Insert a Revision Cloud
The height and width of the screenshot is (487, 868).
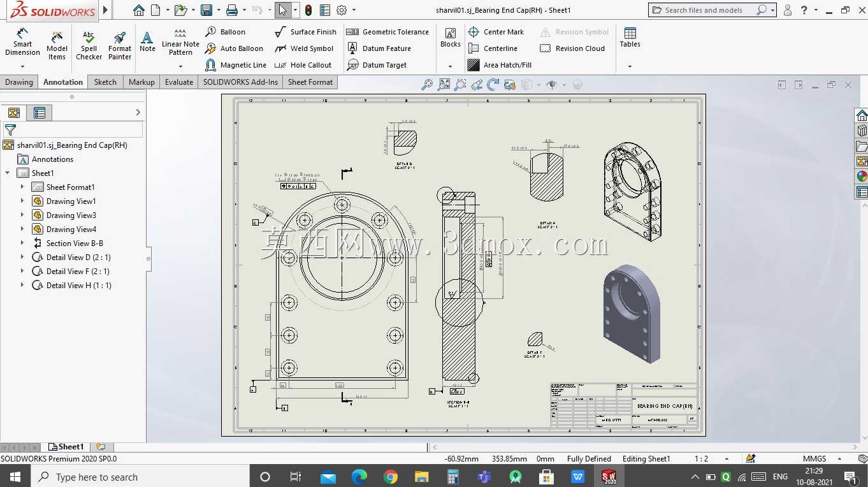point(572,48)
